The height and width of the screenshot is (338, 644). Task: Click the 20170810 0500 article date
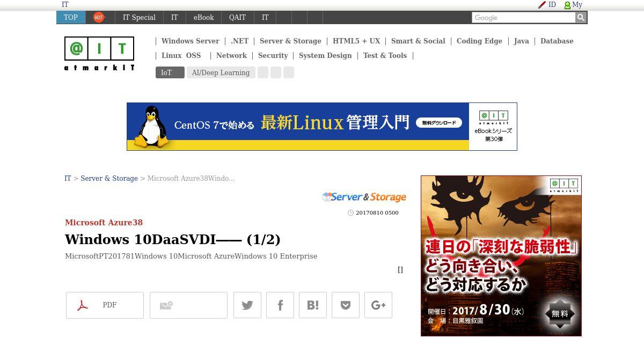tap(377, 212)
